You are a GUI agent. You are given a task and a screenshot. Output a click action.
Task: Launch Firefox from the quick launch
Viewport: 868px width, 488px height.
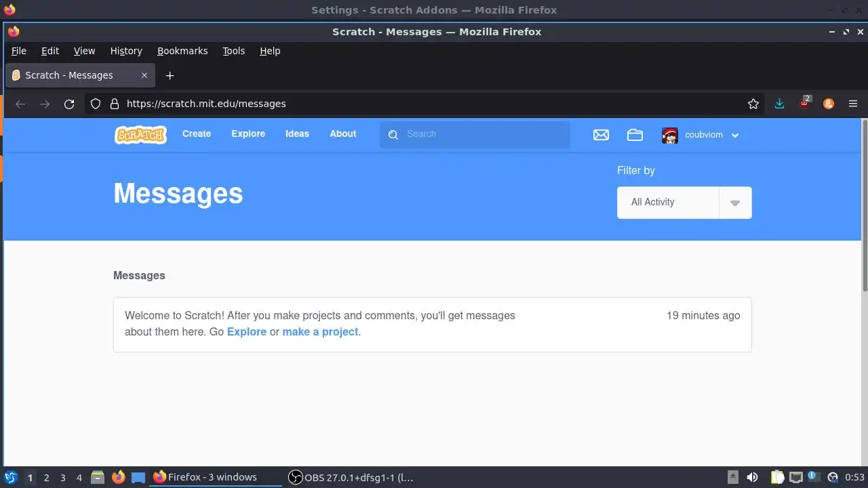[x=118, y=477]
